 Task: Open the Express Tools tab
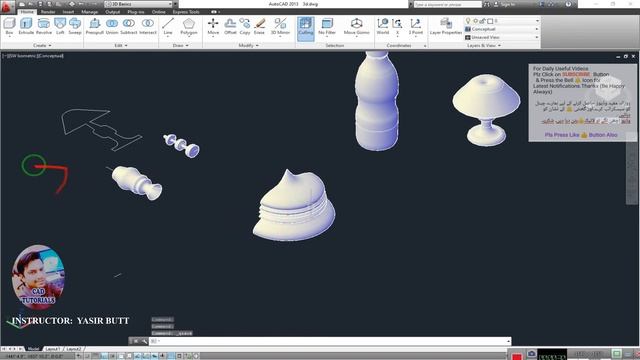tap(186, 12)
